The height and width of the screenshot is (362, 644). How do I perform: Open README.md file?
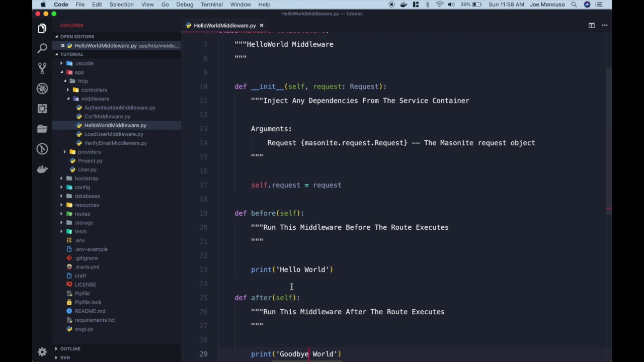point(90,311)
